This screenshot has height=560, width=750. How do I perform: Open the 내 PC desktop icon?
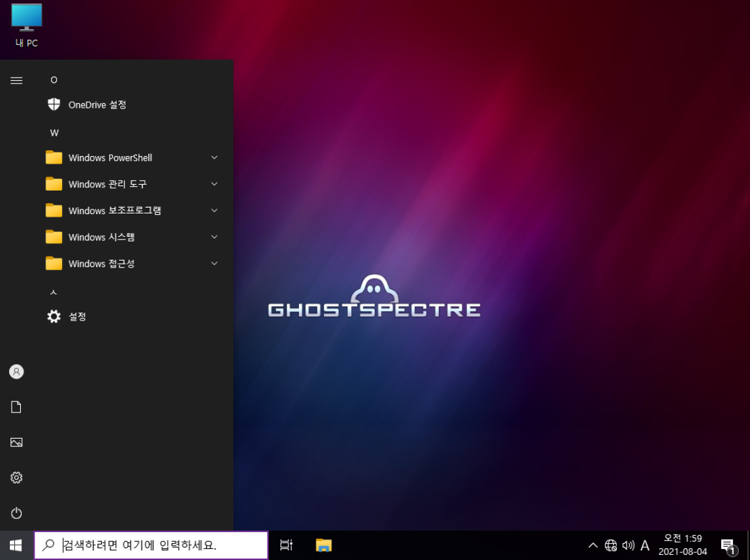tap(26, 25)
